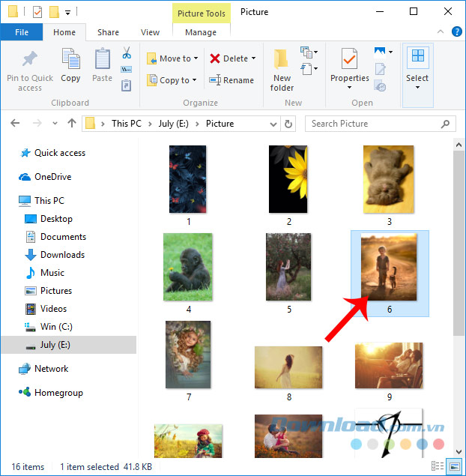Click the Rename button
This screenshot has height=476, width=466.
click(x=232, y=80)
